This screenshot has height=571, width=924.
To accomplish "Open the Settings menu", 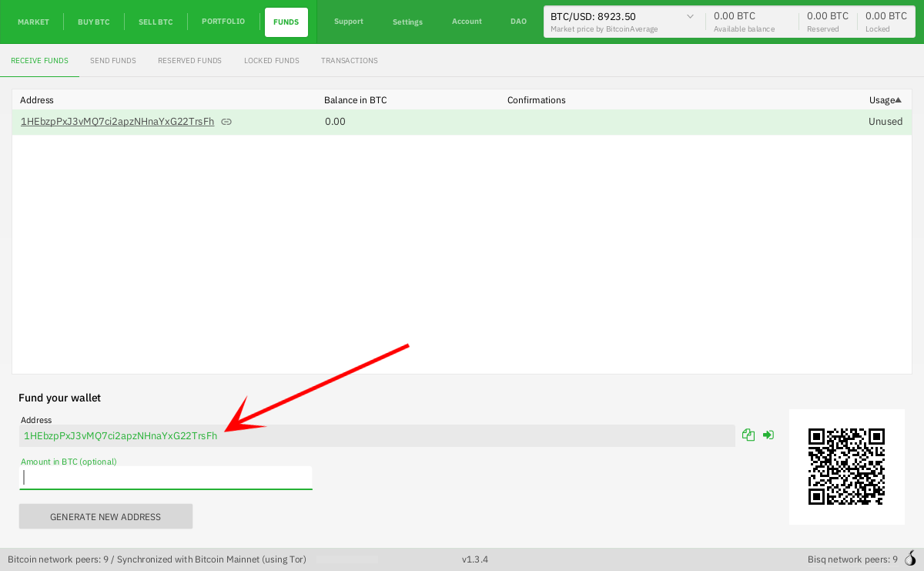I will click(x=407, y=22).
